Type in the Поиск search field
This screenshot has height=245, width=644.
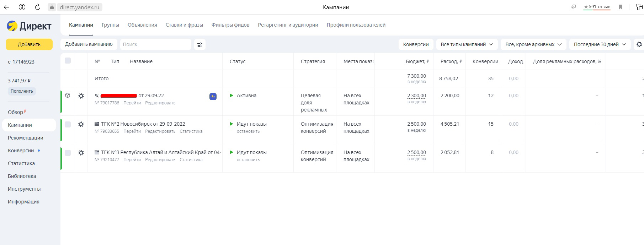point(155,44)
